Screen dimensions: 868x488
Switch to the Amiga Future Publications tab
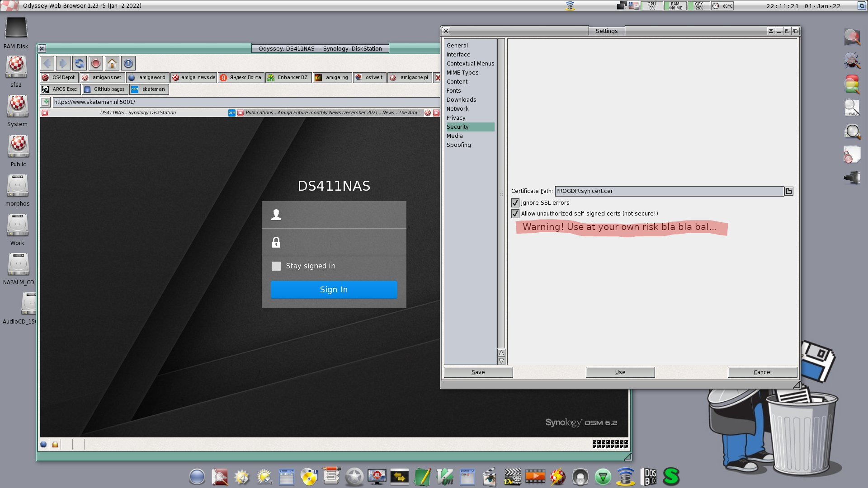333,113
